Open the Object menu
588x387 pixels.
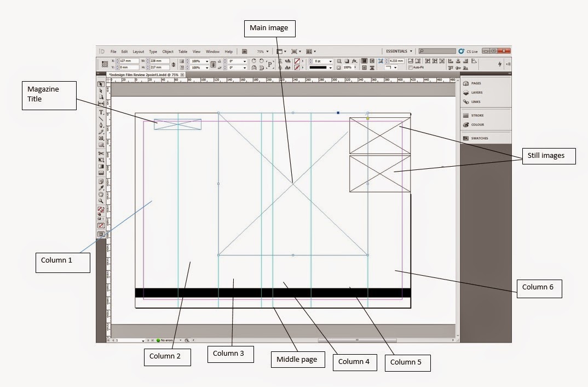[x=168, y=52]
